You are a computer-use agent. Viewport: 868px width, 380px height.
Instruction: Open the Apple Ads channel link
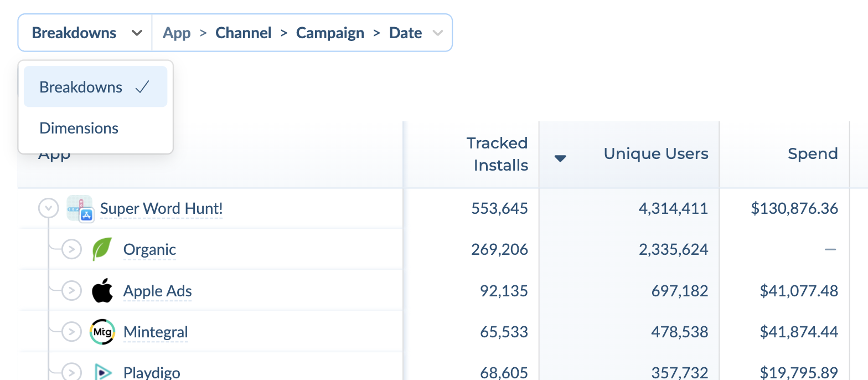(x=158, y=291)
